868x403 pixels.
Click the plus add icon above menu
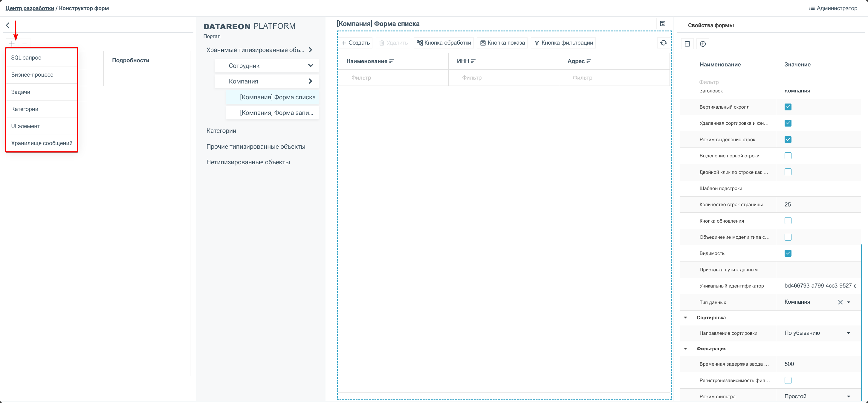click(x=12, y=44)
